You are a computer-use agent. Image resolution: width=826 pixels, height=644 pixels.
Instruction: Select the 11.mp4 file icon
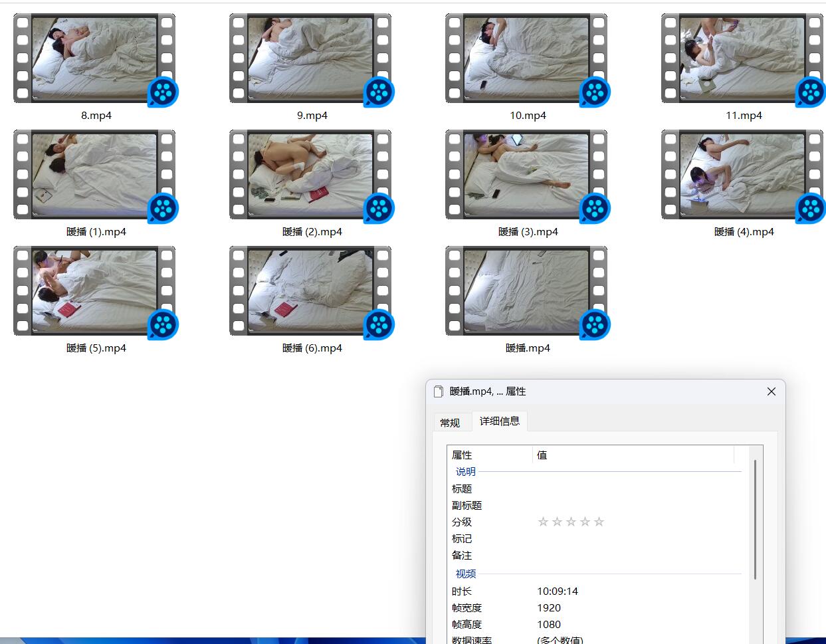click(742, 59)
